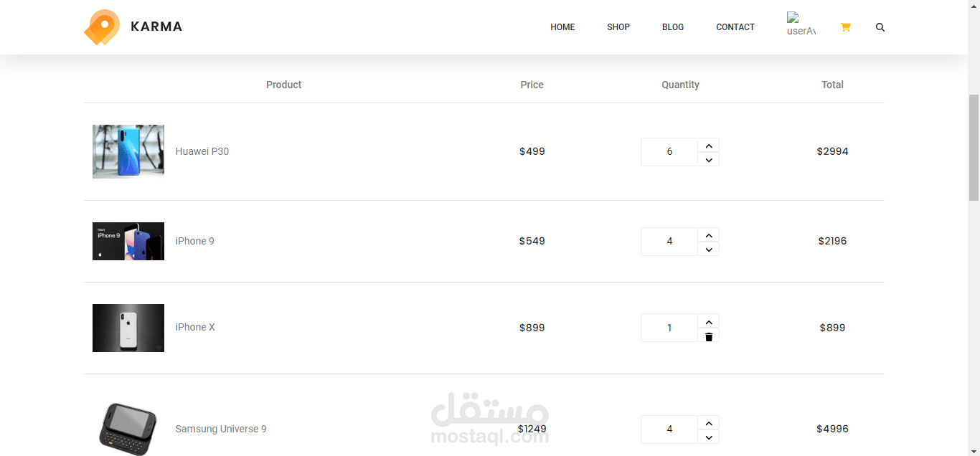Screen dimensions: 980x456
Task: Decrease iPhone 9 quantity
Action: click(709, 250)
